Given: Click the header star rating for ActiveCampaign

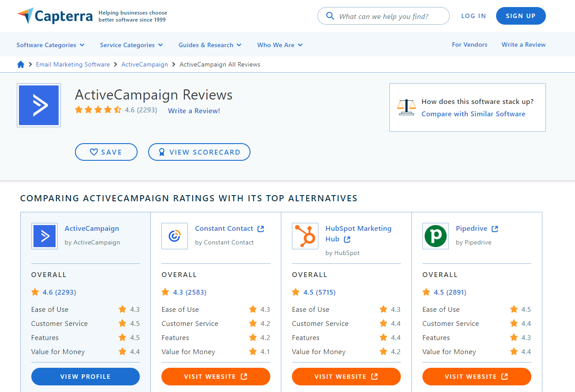Looking at the screenshot, I should pyautogui.click(x=98, y=110).
